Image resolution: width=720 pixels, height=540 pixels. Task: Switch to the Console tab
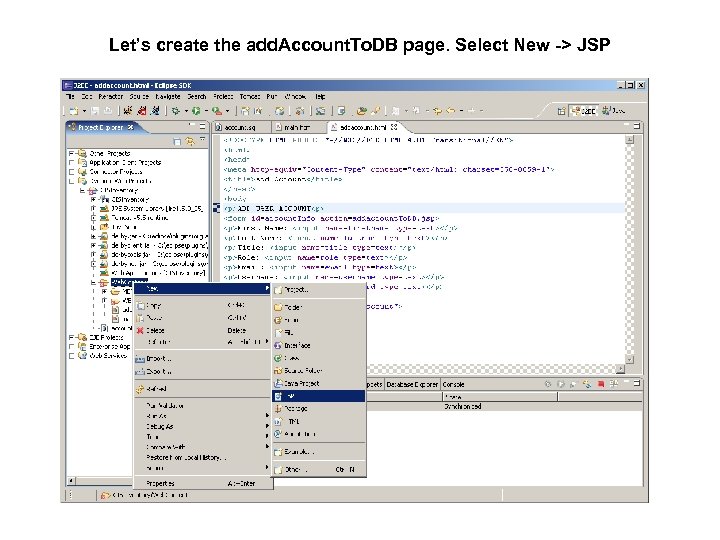tap(453, 384)
